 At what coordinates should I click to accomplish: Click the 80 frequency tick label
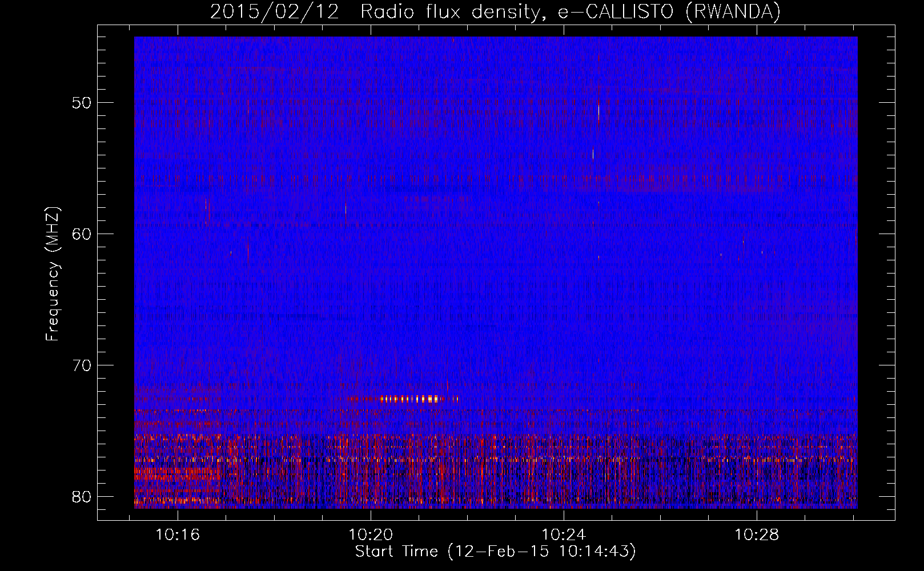point(82,497)
